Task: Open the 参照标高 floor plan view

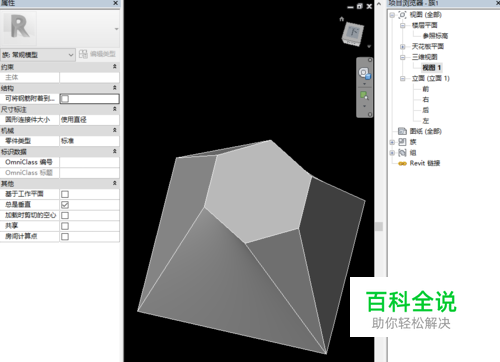Action: [435, 36]
